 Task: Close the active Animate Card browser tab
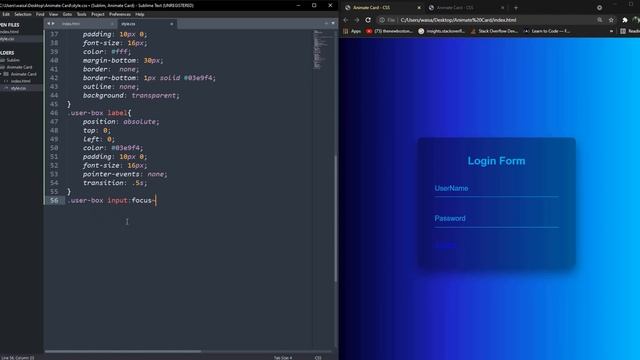click(419, 7)
